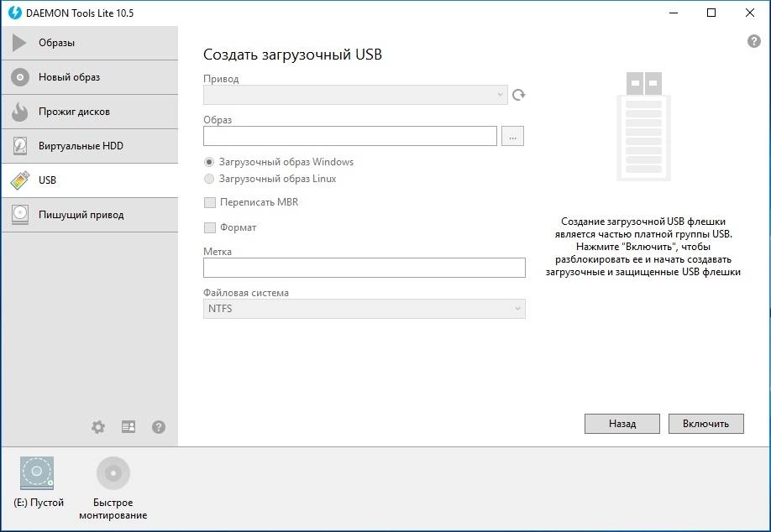
Task: Click the Пишущий привод drive icon
Action: pos(20,215)
